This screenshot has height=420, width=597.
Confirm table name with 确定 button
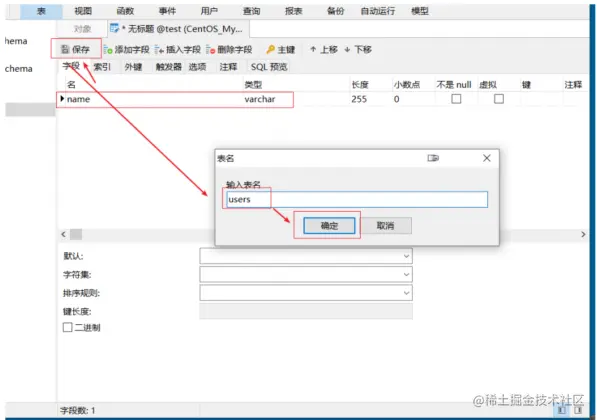click(329, 225)
